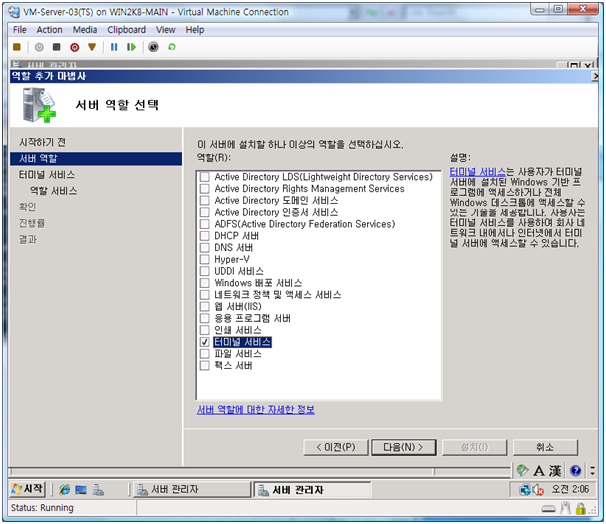Check Active Directory LDS role checkbox

(x=204, y=177)
